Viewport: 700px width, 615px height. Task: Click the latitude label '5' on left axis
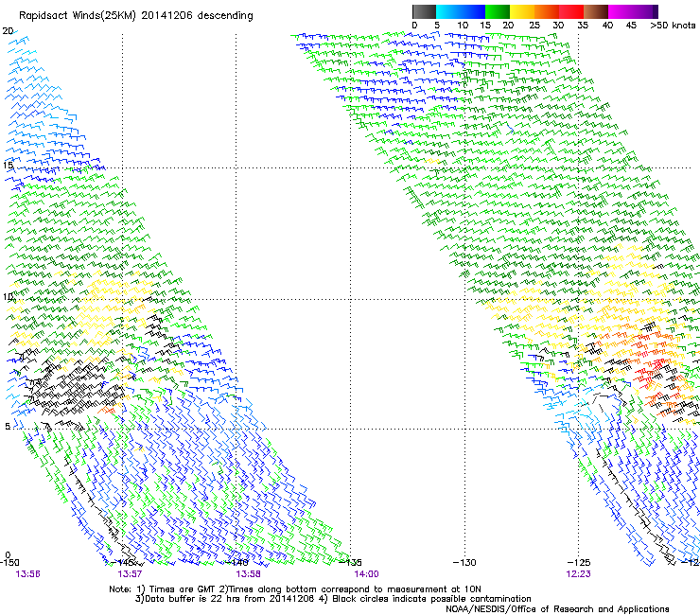pos(8,426)
